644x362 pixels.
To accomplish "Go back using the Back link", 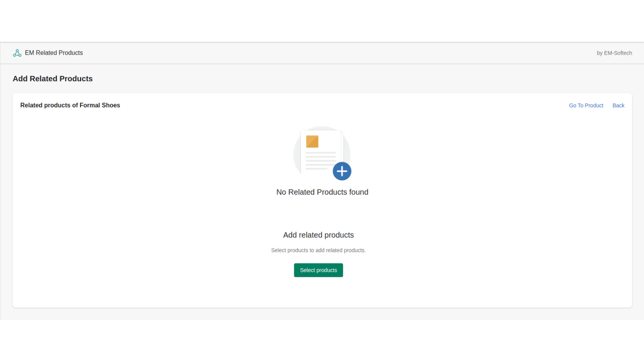I will 618,105.
